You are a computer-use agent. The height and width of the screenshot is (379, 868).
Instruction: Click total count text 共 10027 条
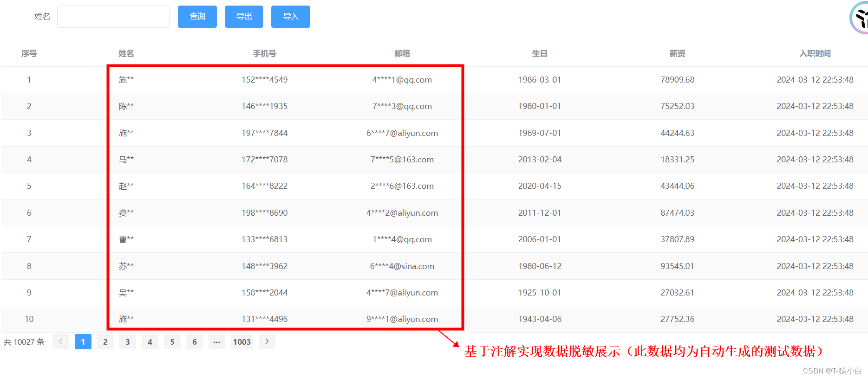tap(24, 342)
